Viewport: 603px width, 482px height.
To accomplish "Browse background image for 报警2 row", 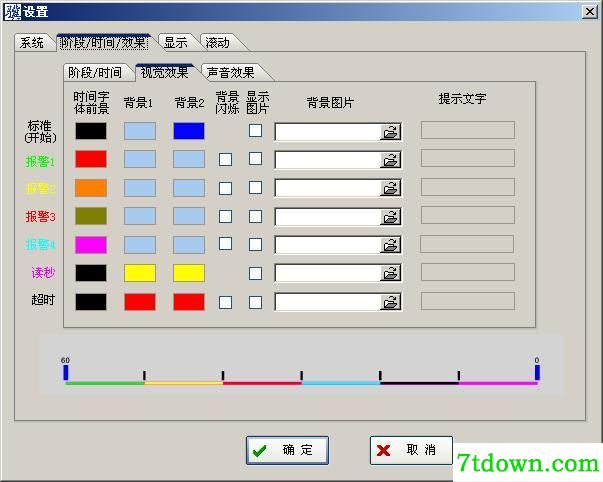I will (x=390, y=188).
